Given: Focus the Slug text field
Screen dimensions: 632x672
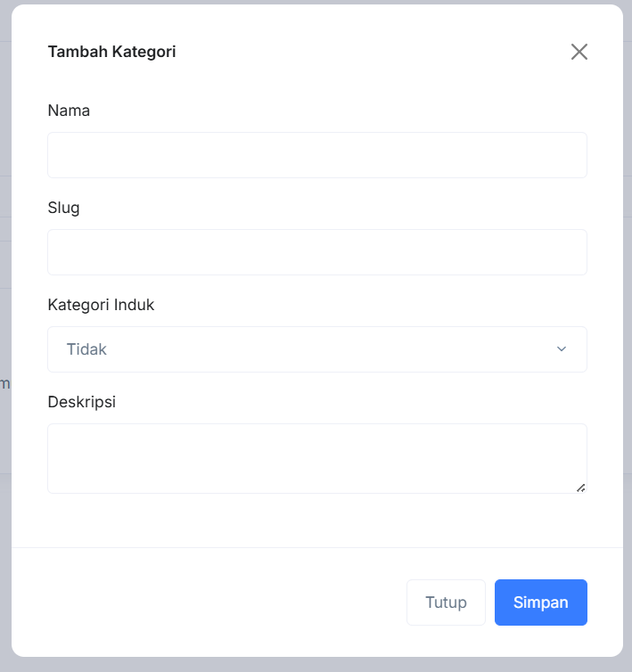Looking at the screenshot, I should coord(316,252).
